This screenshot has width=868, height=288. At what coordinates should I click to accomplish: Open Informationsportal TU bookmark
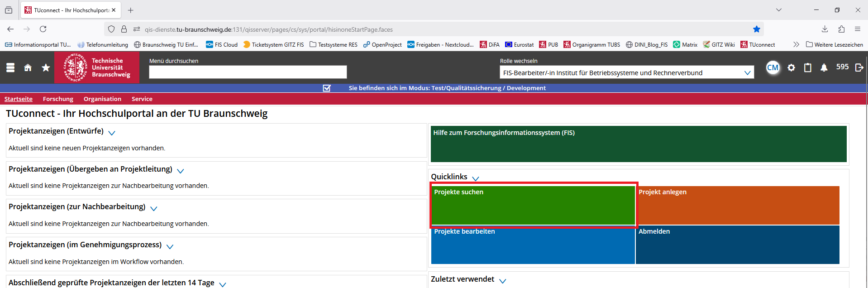[38, 44]
